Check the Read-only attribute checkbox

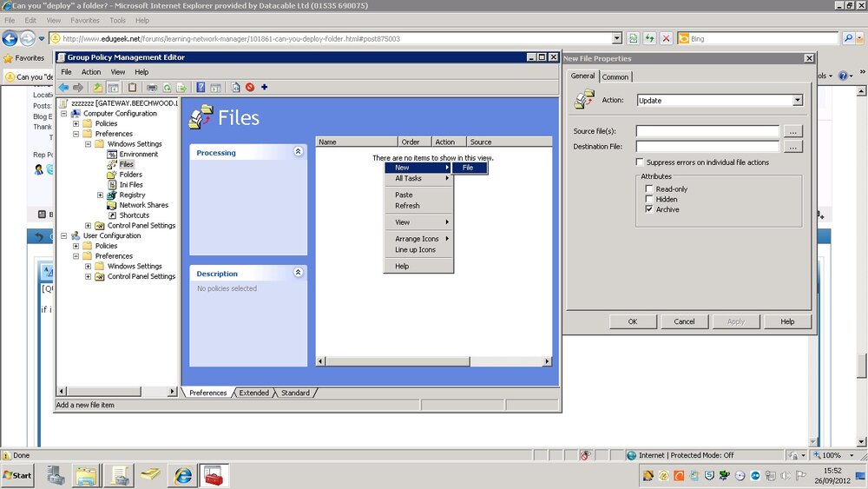(x=649, y=188)
